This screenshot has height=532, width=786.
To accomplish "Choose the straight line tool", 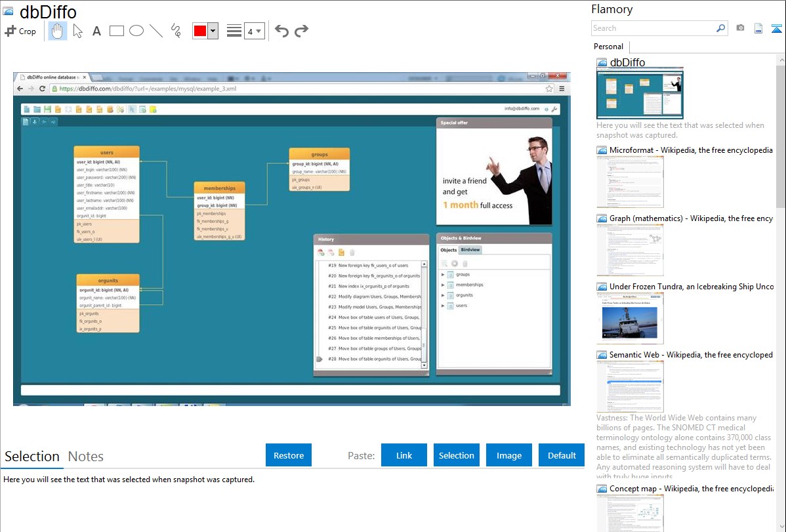I will click(x=156, y=31).
